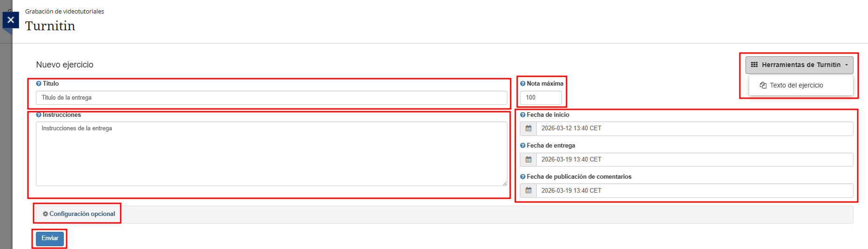
Task: Click the help icon beside Nota máxima
Action: click(523, 84)
